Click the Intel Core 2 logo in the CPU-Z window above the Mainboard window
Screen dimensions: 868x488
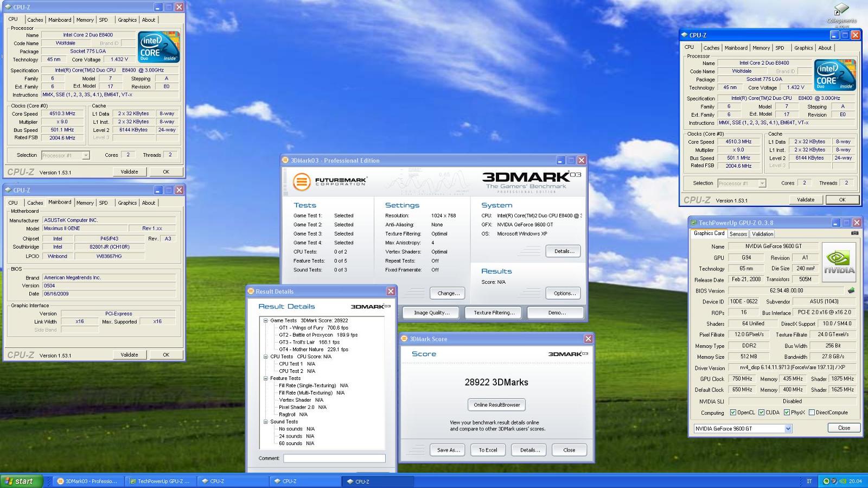coord(159,47)
